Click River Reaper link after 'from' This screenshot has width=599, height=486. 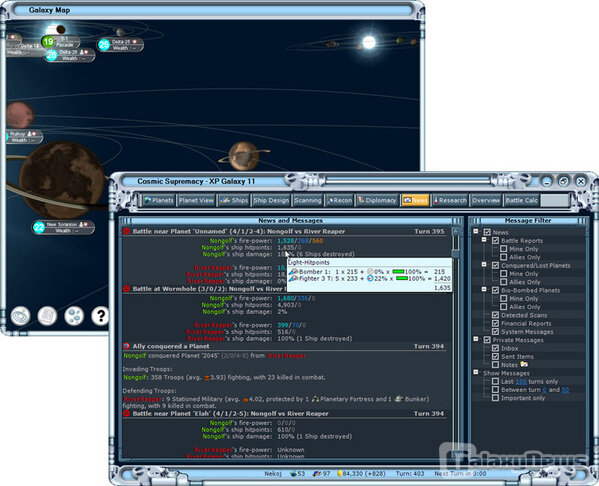pyautogui.click(x=287, y=356)
